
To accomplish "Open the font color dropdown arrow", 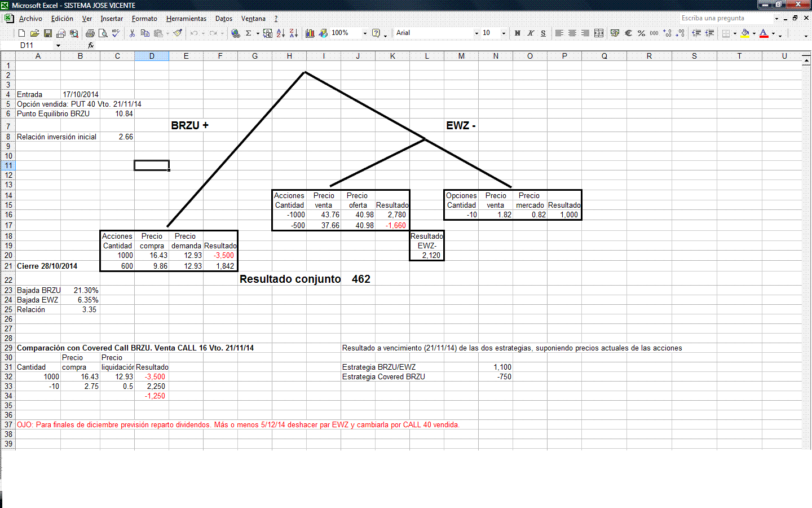I will (773, 33).
